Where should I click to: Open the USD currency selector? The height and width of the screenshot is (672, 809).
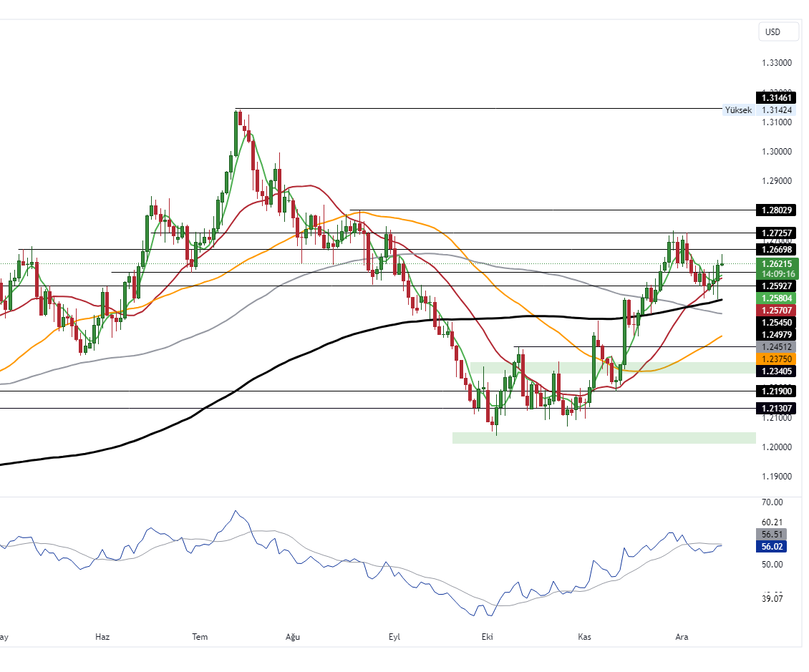(x=778, y=31)
